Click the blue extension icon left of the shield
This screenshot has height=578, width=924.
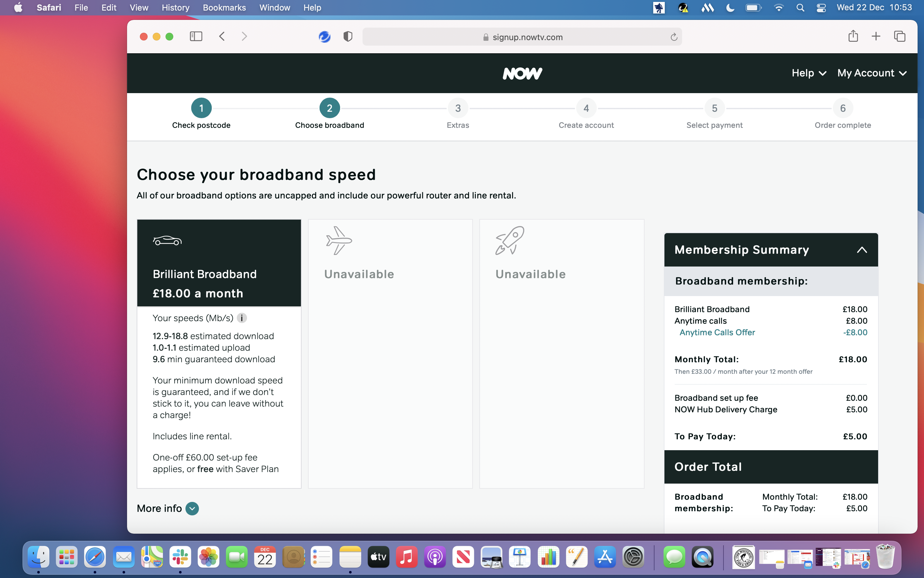point(325,37)
